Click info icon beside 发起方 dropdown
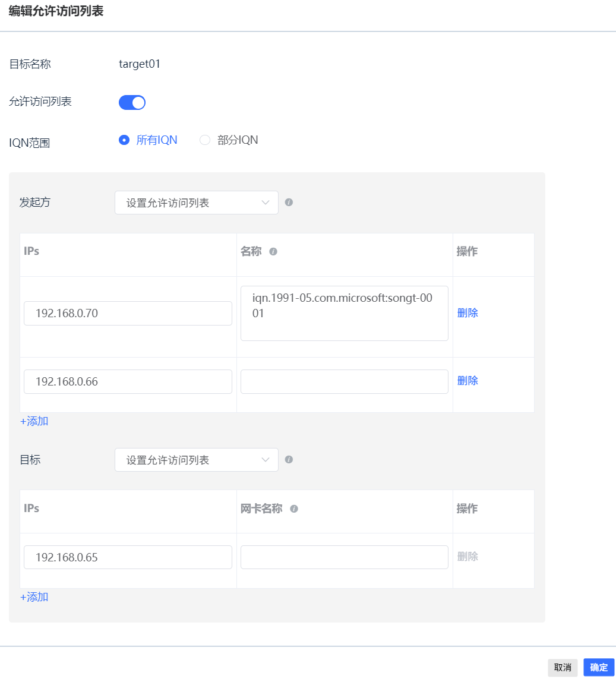Viewport: 616px width, 679px height. coord(289,203)
